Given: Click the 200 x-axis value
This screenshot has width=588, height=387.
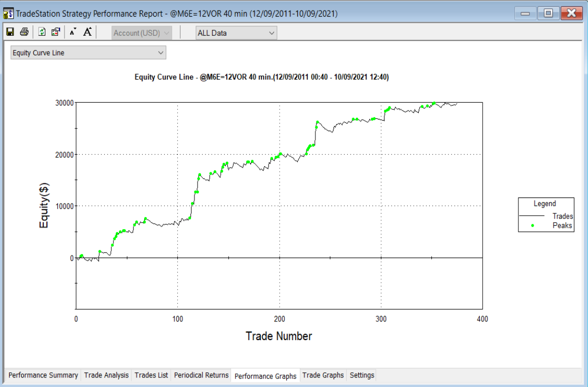Looking at the screenshot, I should (279, 319).
